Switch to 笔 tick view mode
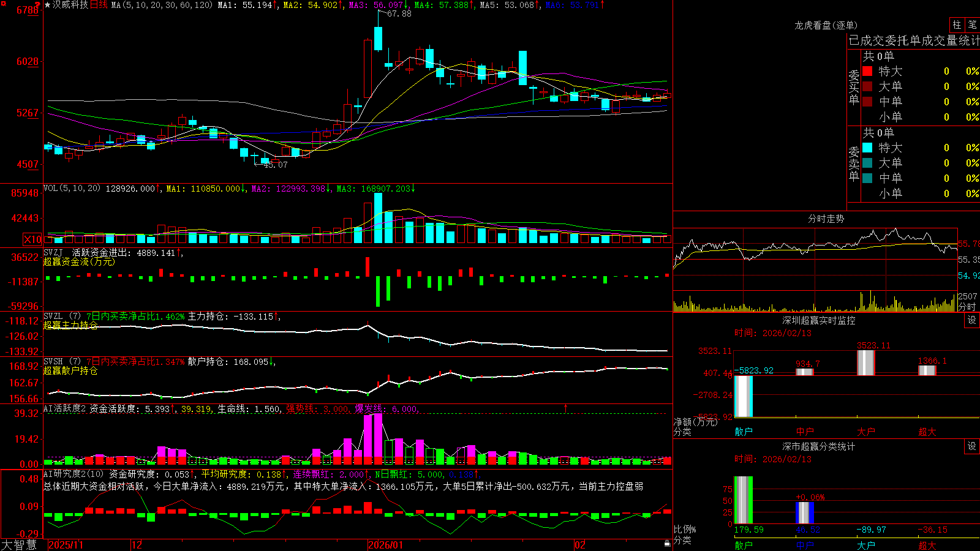Image resolution: width=980 pixels, height=551 pixels. pyautogui.click(x=972, y=25)
